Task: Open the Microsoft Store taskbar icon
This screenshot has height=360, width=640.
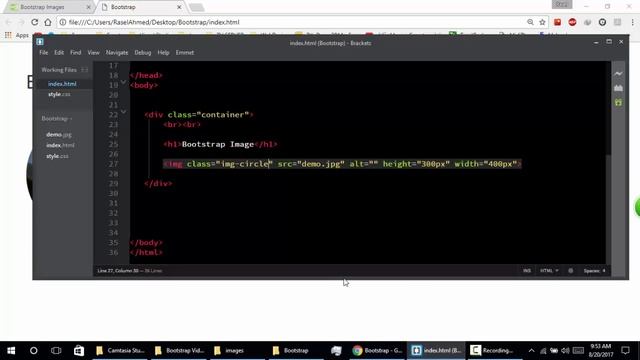Action: pos(79,351)
